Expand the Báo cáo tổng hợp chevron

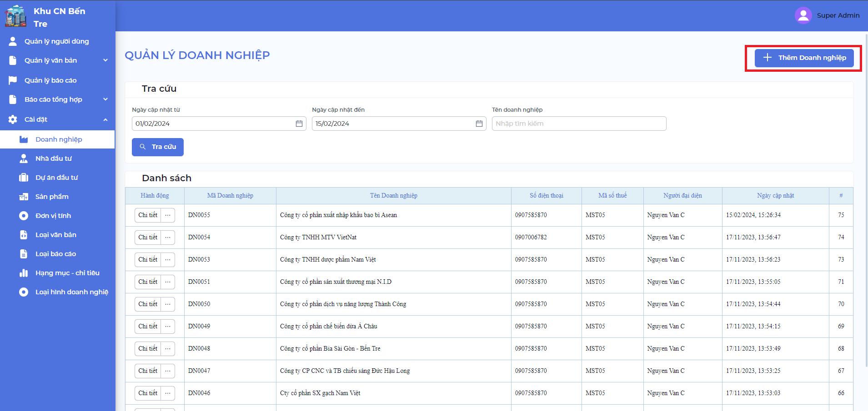pyautogui.click(x=105, y=99)
